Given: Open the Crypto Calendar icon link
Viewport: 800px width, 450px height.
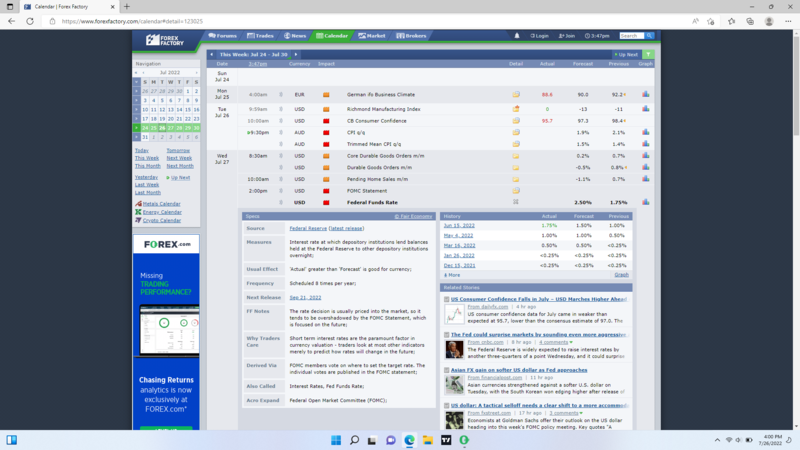Looking at the screenshot, I should pos(138,220).
